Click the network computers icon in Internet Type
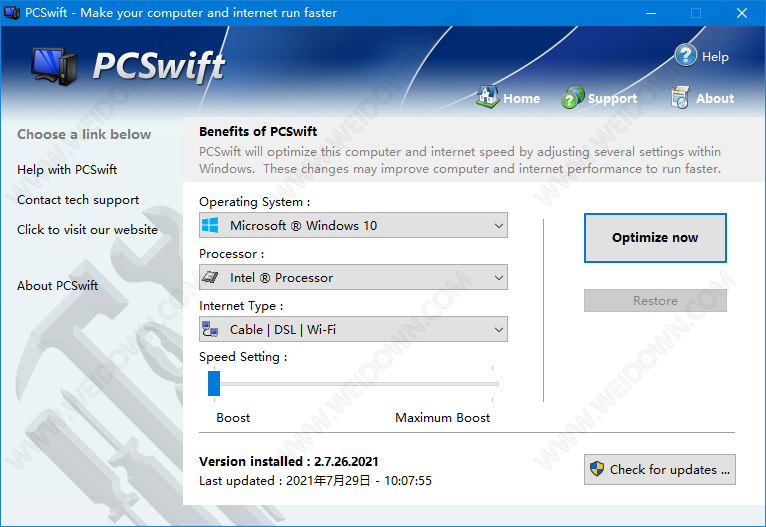The image size is (766, 527). 210,329
